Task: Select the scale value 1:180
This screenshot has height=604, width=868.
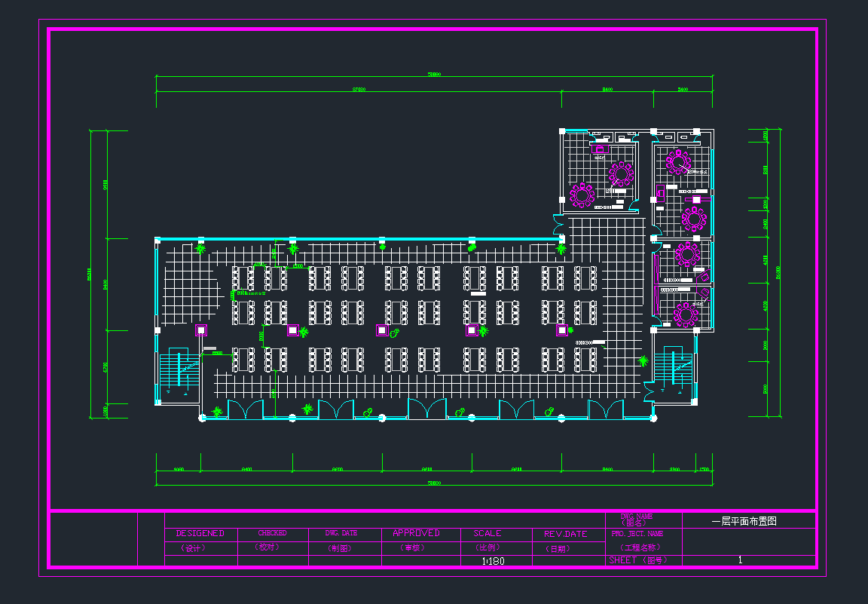Action: (x=494, y=561)
